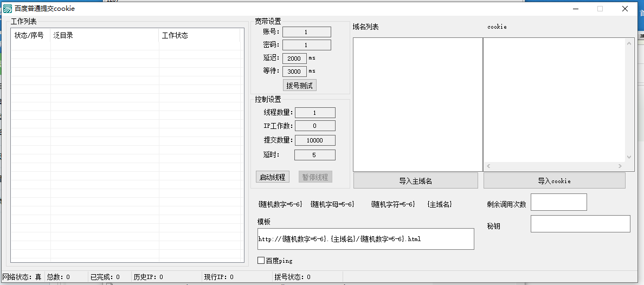Screen dimensions: 644x285
Task: Click the 拨号测试 button
Action: tap(299, 86)
